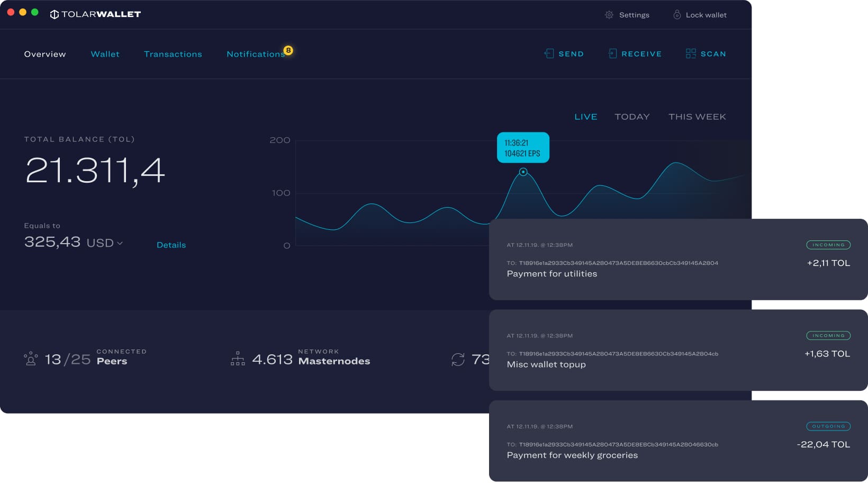
Task: Select the LIVE chart range
Action: pos(585,117)
